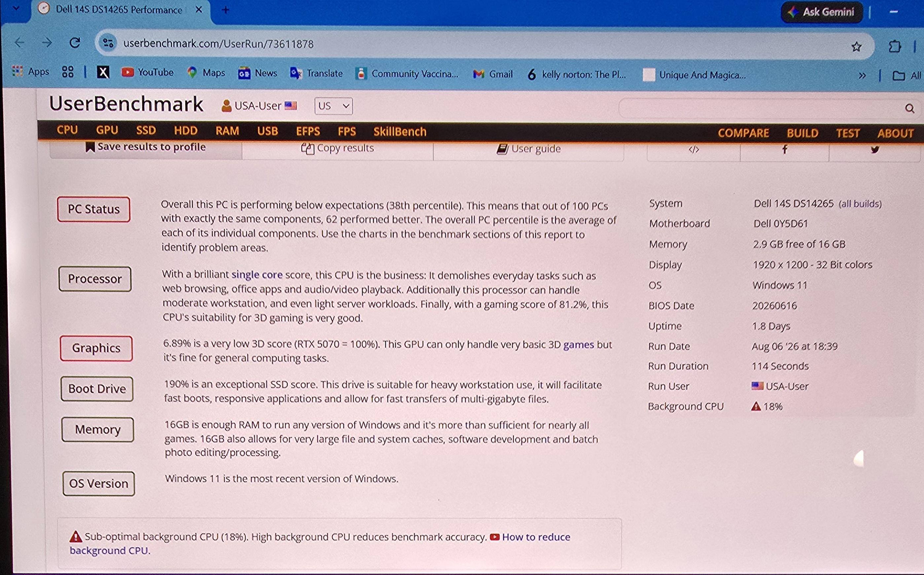Open News bookmark
This screenshot has width=924, height=575.
[x=258, y=73]
